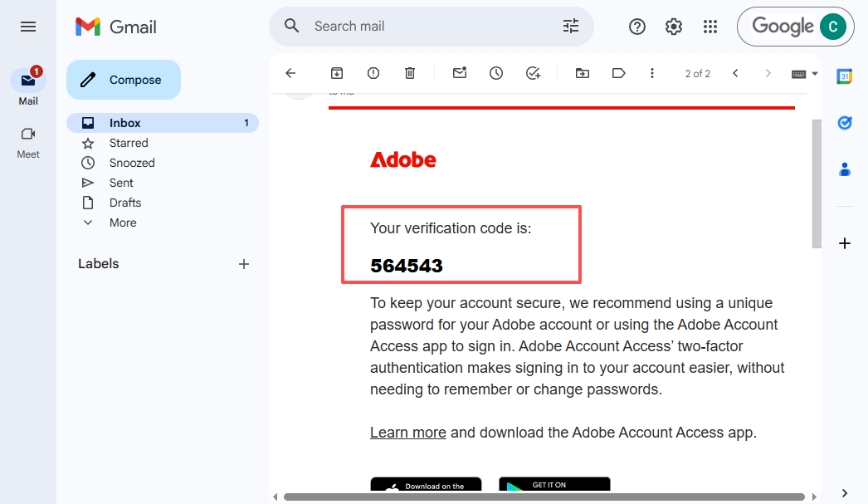Go back to inbox list arrow
This screenshot has height=504, width=868.
coord(290,73)
